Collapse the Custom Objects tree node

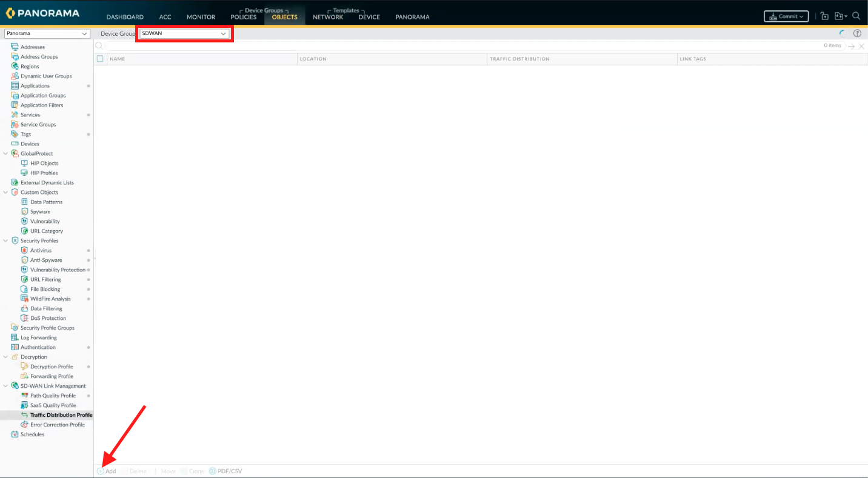coord(6,192)
